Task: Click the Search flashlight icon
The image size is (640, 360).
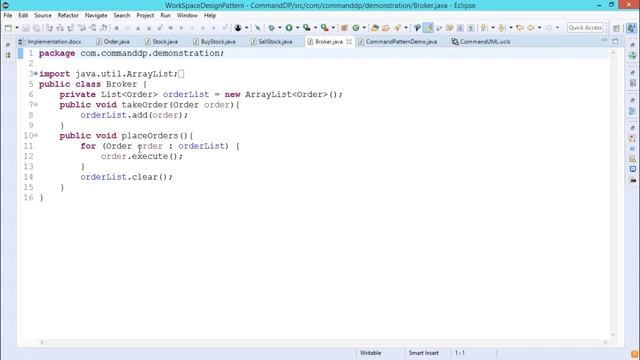Action: pyautogui.click(x=397, y=28)
